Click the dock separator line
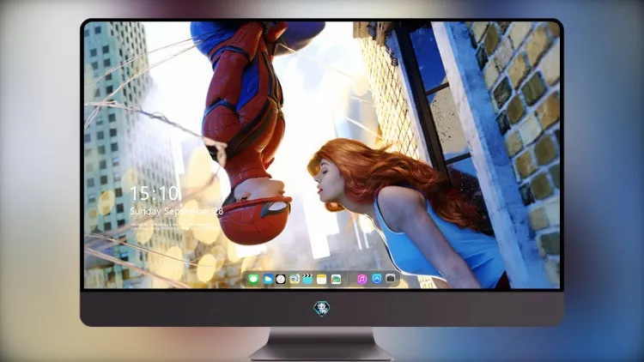 click(349, 280)
